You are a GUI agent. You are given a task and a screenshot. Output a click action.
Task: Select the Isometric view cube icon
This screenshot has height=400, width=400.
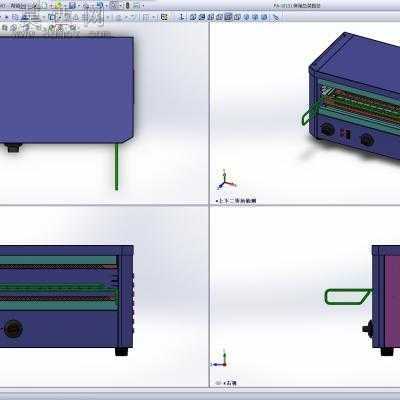coord(246,17)
